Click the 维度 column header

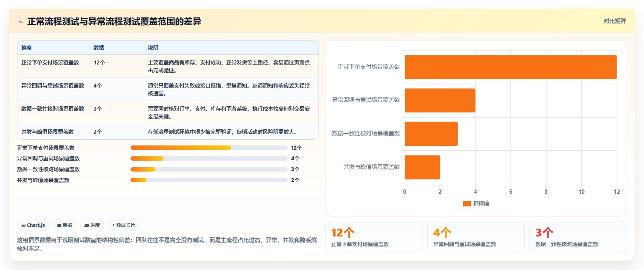pyautogui.click(x=27, y=47)
